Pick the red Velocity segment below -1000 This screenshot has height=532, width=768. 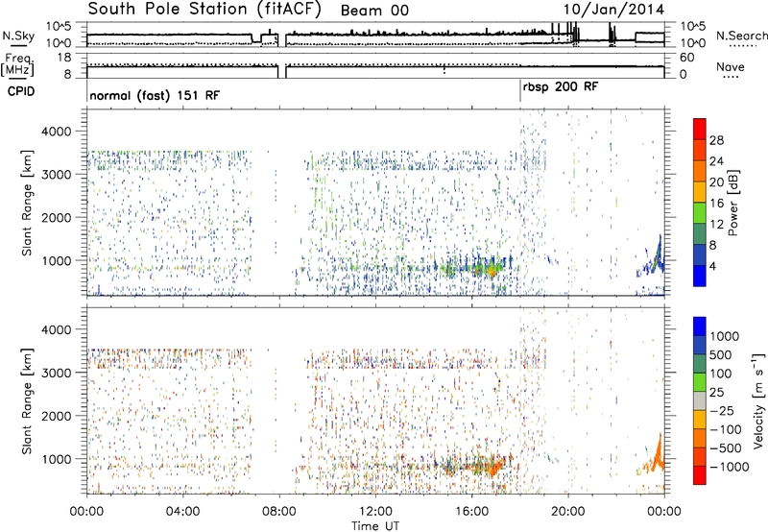pos(700,475)
